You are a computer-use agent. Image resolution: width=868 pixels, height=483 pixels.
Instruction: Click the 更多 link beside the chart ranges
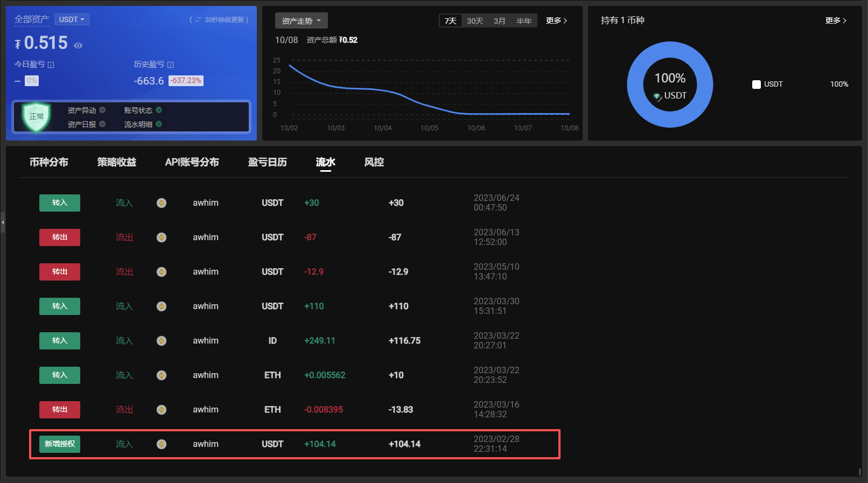(556, 20)
